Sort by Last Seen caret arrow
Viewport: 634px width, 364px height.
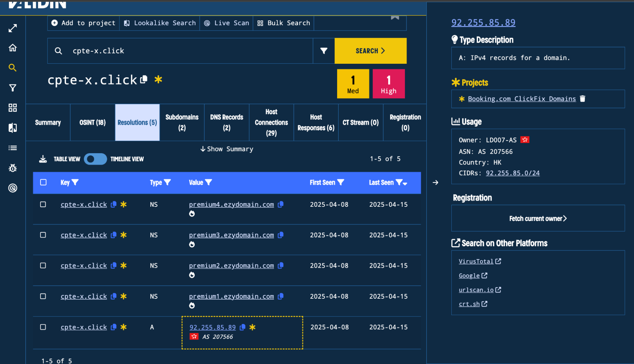(405, 183)
